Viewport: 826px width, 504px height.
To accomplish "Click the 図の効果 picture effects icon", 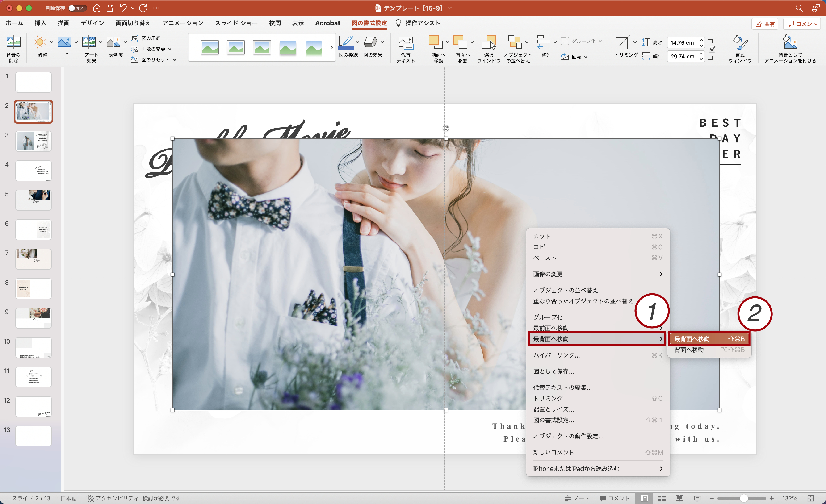I will [x=370, y=42].
